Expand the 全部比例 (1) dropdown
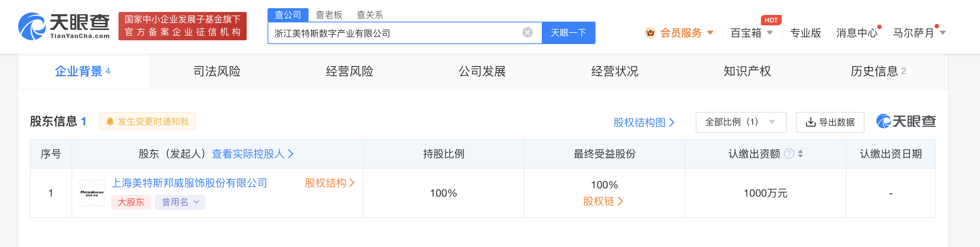The height and width of the screenshot is (247, 980). (x=741, y=122)
